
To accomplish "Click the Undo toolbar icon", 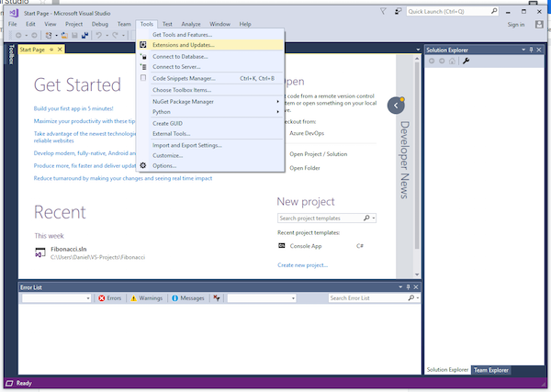I will pyautogui.click(x=99, y=35).
